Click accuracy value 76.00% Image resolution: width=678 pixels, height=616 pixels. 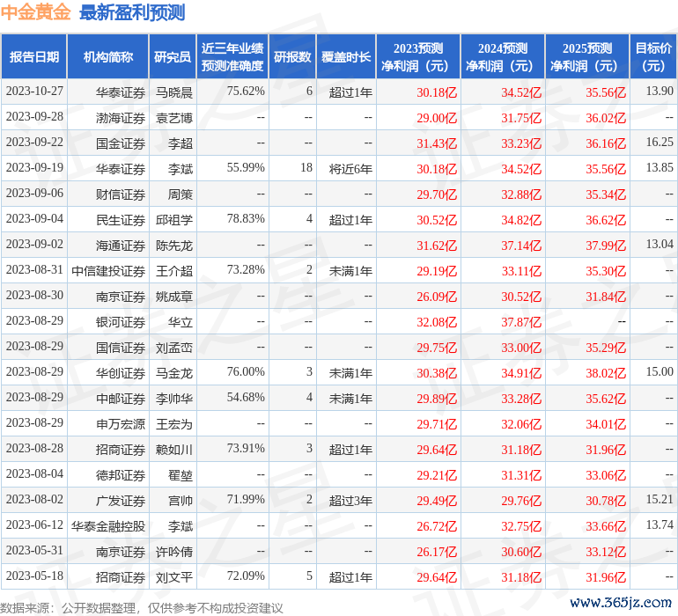246,371
